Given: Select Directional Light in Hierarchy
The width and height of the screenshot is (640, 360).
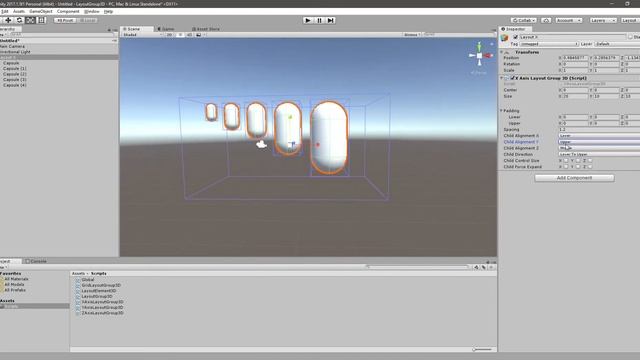Looking at the screenshot, I should click(15, 52).
